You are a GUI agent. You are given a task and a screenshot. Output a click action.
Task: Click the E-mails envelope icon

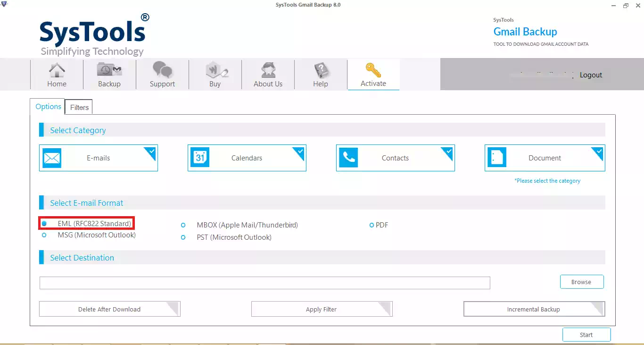[52, 158]
